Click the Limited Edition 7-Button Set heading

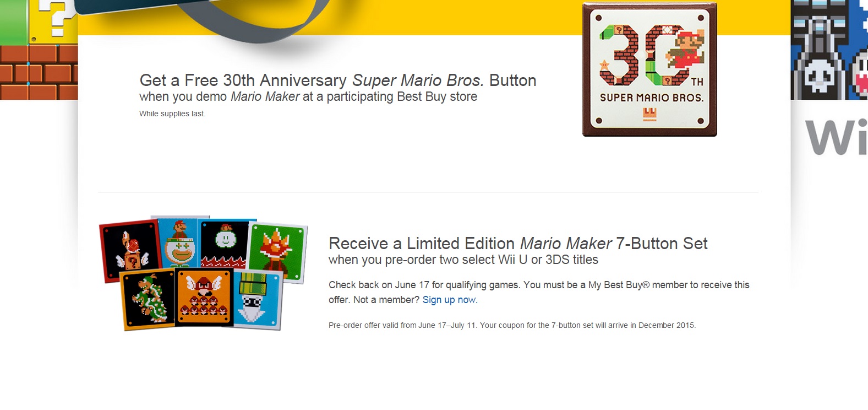pyautogui.click(x=517, y=244)
